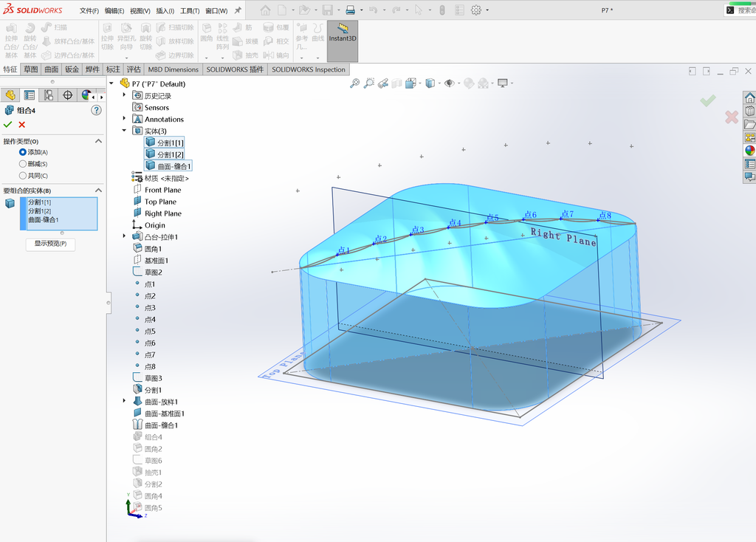The width and height of the screenshot is (756, 542).
Task: Click the Zoom to Fit icon
Action: pyautogui.click(x=355, y=83)
